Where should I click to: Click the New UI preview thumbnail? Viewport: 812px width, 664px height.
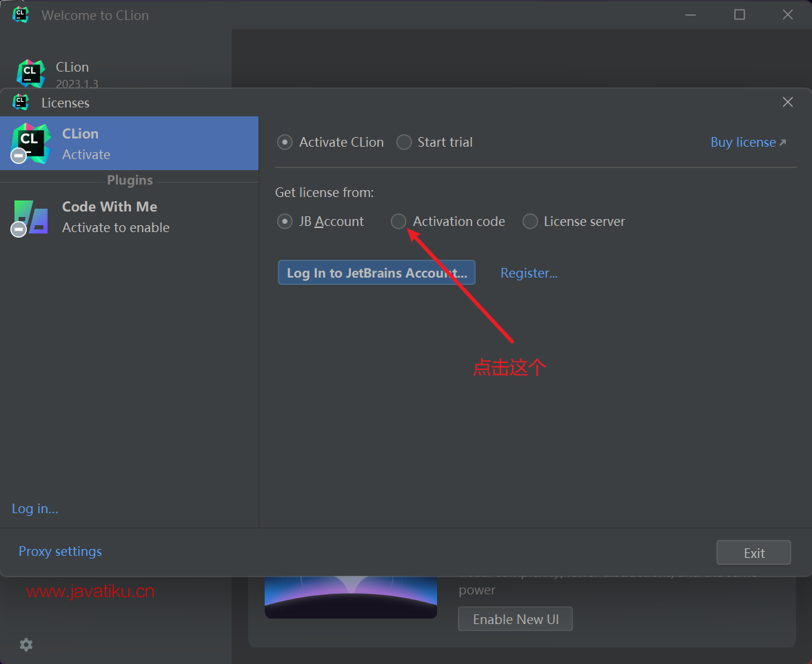[351, 597]
